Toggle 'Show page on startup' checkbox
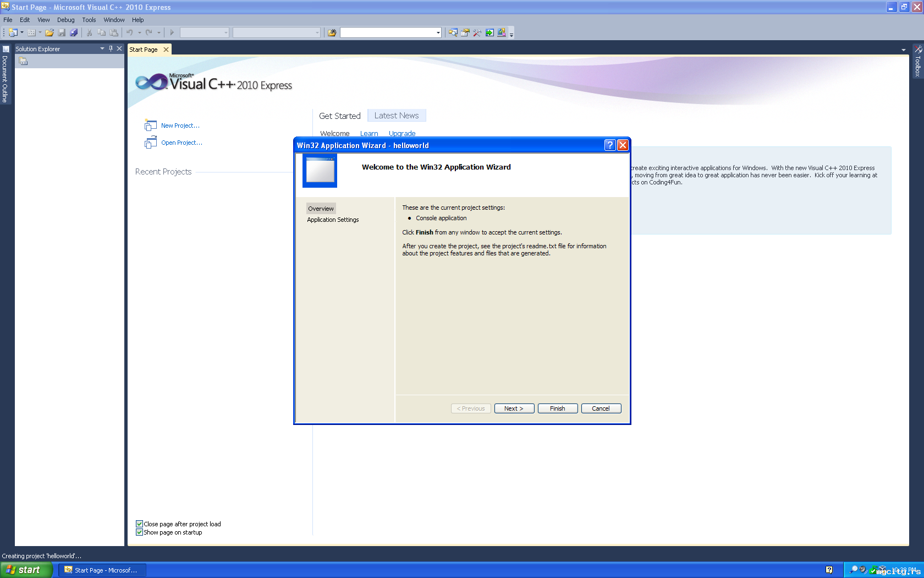 tap(139, 532)
